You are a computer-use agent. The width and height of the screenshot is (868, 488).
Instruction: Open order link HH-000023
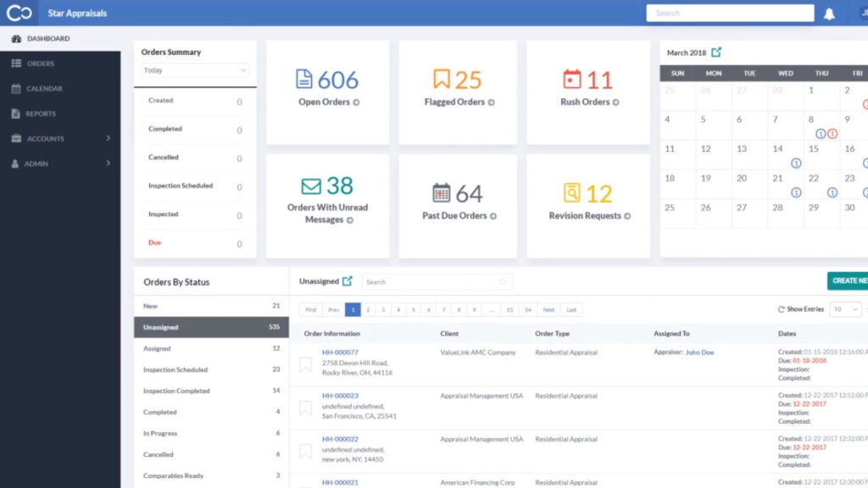point(340,396)
